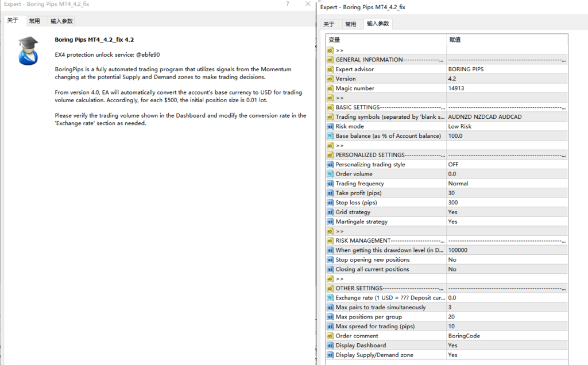
Task: Edit the Stop loss (pips) value 300
Action: pos(453,203)
